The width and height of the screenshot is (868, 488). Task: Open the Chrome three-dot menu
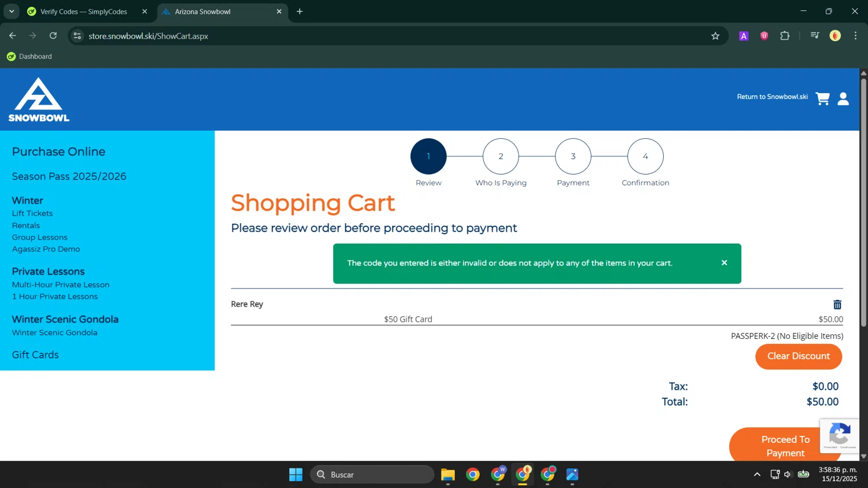click(855, 36)
